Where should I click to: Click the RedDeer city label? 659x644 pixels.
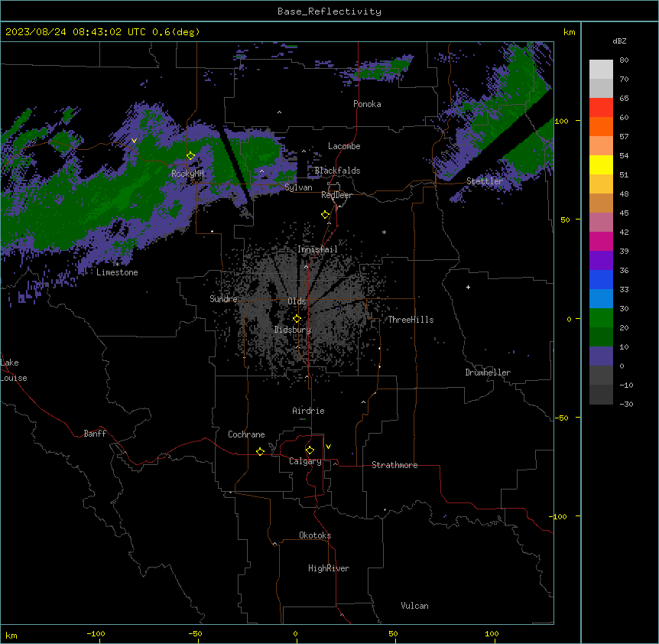point(336,195)
